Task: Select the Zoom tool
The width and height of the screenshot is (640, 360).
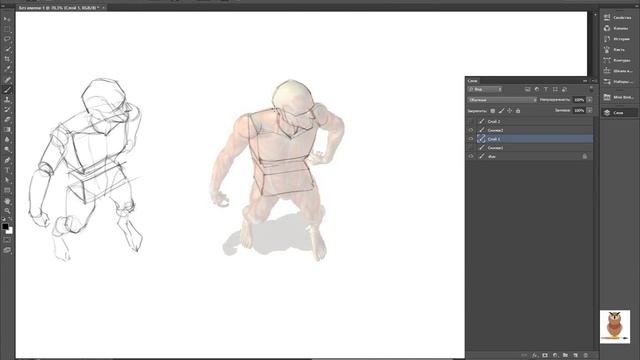Action: (7, 211)
